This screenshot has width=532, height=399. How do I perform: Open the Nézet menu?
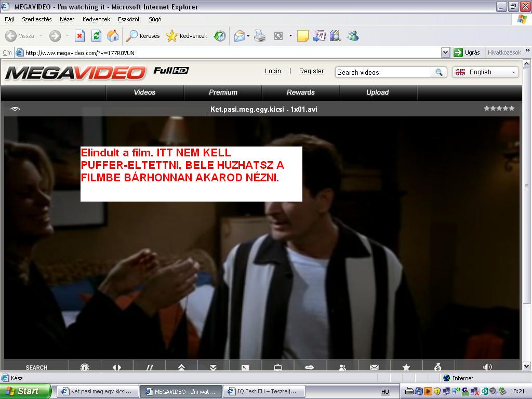(x=67, y=19)
